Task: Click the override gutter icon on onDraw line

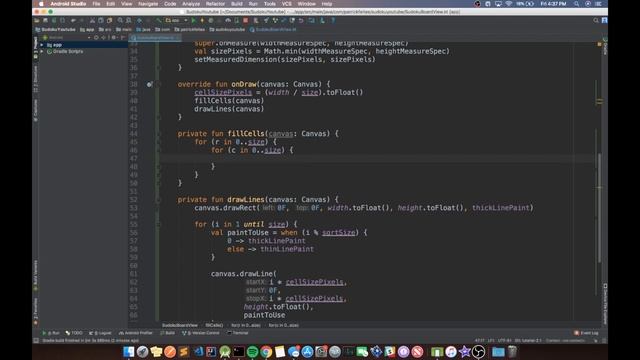Action: (x=149, y=84)
